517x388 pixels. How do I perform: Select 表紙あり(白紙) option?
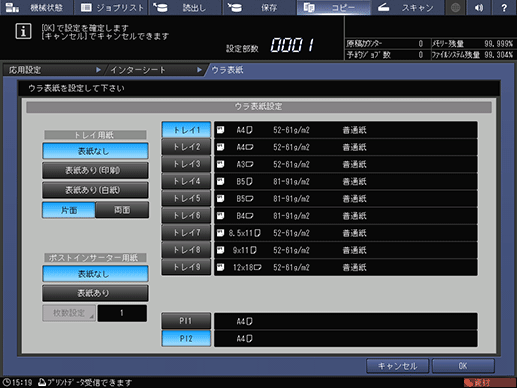click(95, 190)
